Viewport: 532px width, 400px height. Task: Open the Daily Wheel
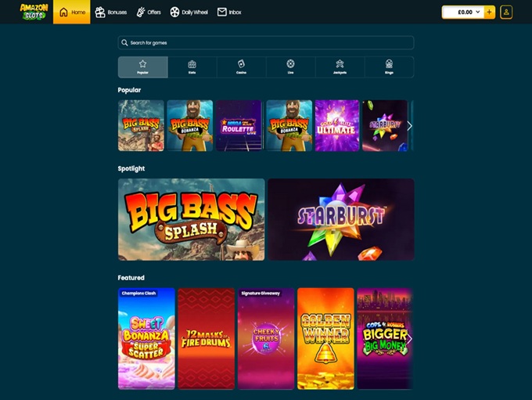174,13
